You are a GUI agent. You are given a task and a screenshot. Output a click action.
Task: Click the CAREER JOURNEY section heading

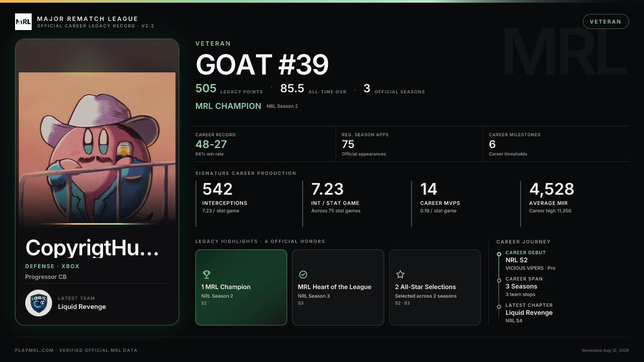[x=523, y=242]
